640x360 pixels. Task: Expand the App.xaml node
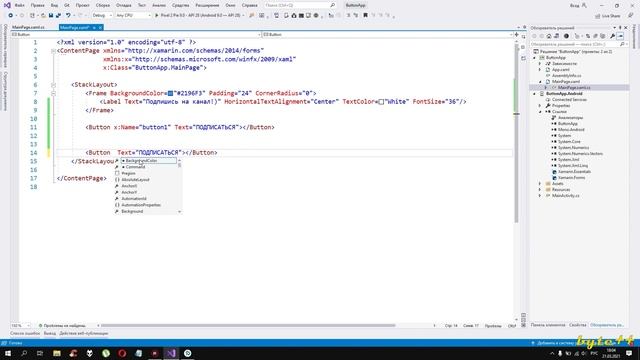pos(540,70)
